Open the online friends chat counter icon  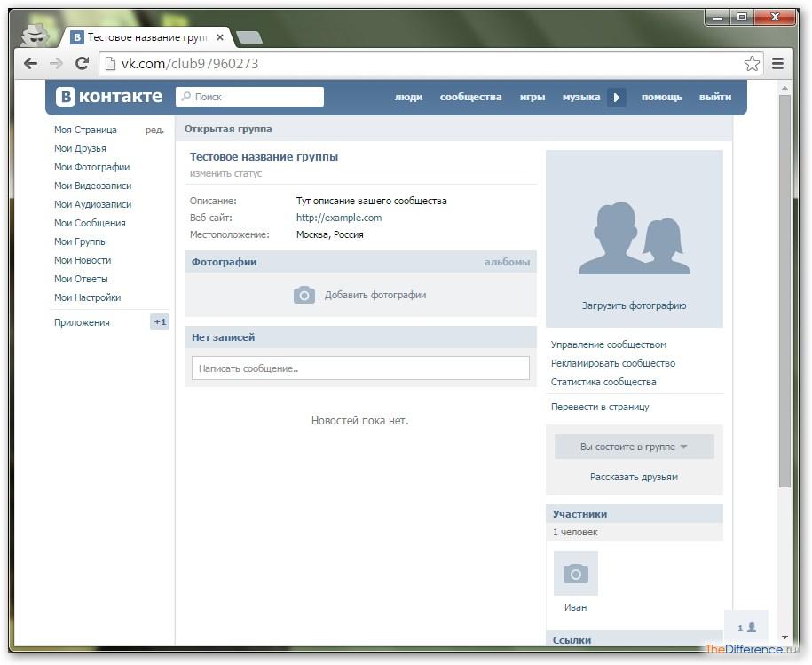pos(746,628)
